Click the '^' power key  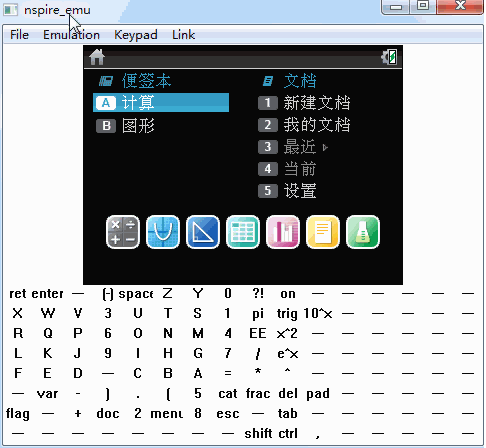point(287,370)
